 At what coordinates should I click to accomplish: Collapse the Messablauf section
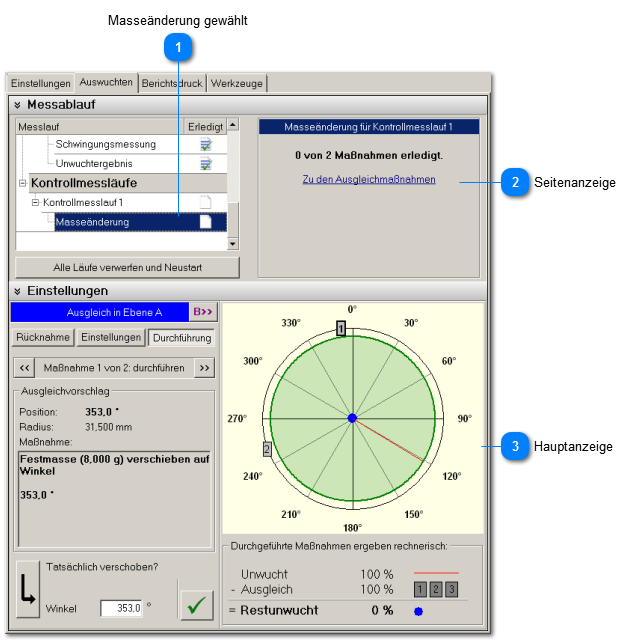click(x=18, y=105)
